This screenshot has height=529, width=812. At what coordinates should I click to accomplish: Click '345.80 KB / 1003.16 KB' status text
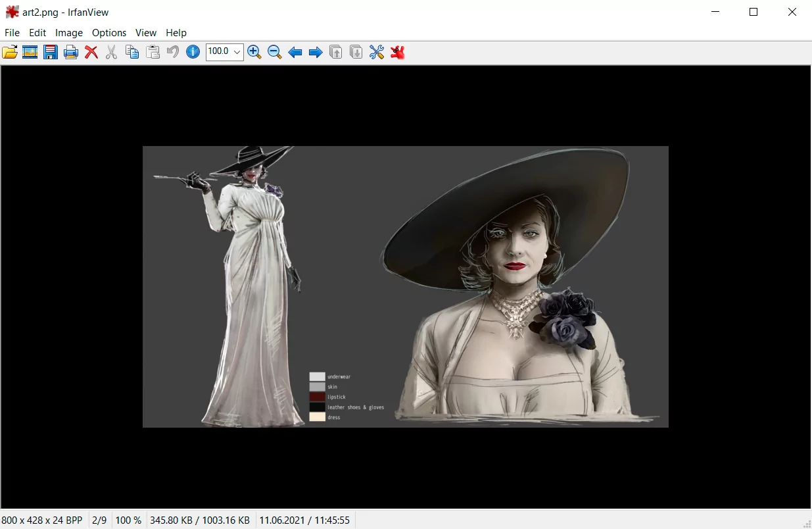click(x=200, y=520)
